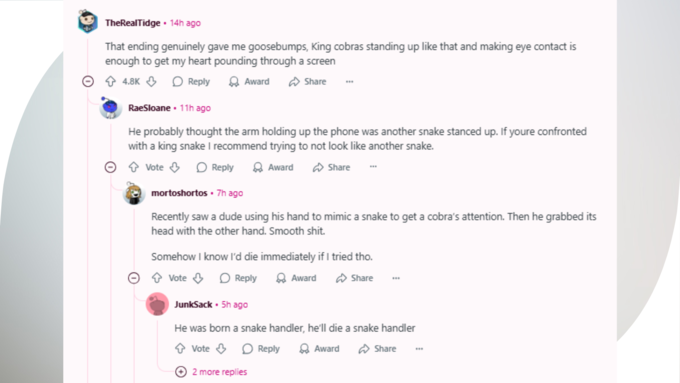This screenshot has width=680, height=383.
Task: Downvote TheRealTidge's comment
Action: pyautogui.click(x=151, y=82)
